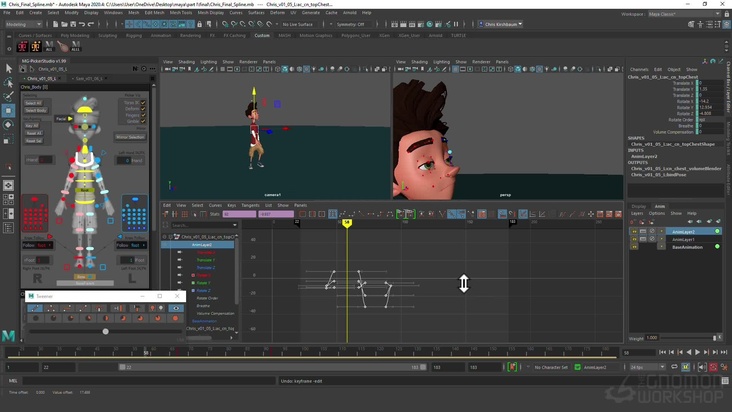Go to start of playback range
Screen dimensions: 732x412
[x=662, y=352]
